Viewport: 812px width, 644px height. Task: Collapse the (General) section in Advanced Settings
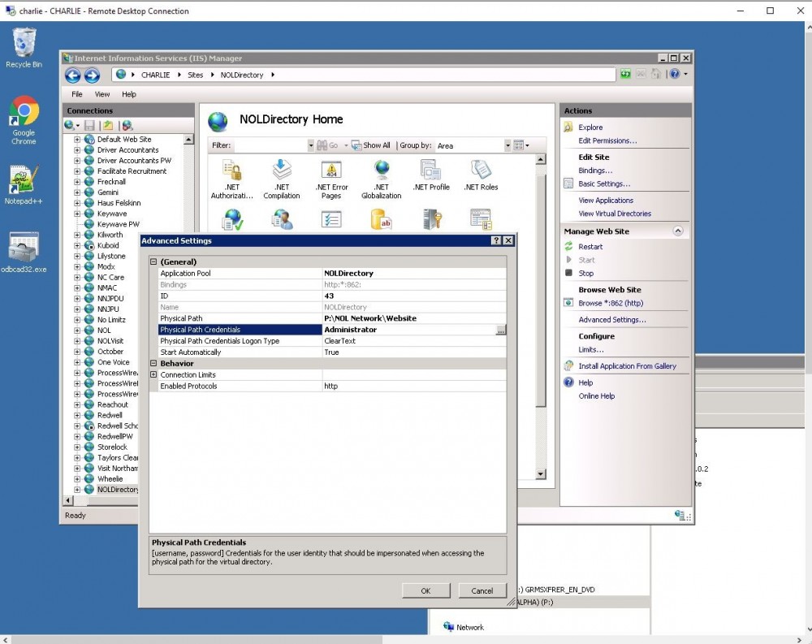[154, 262]
